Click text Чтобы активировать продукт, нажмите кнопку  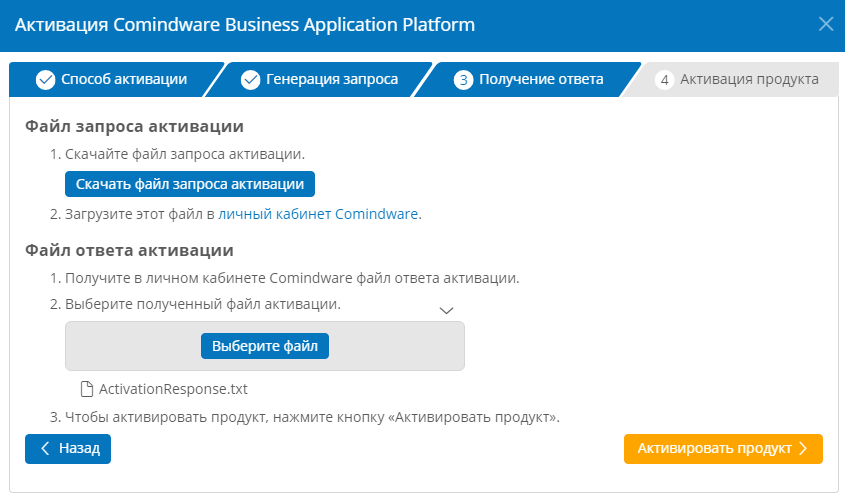coord(225,417)
